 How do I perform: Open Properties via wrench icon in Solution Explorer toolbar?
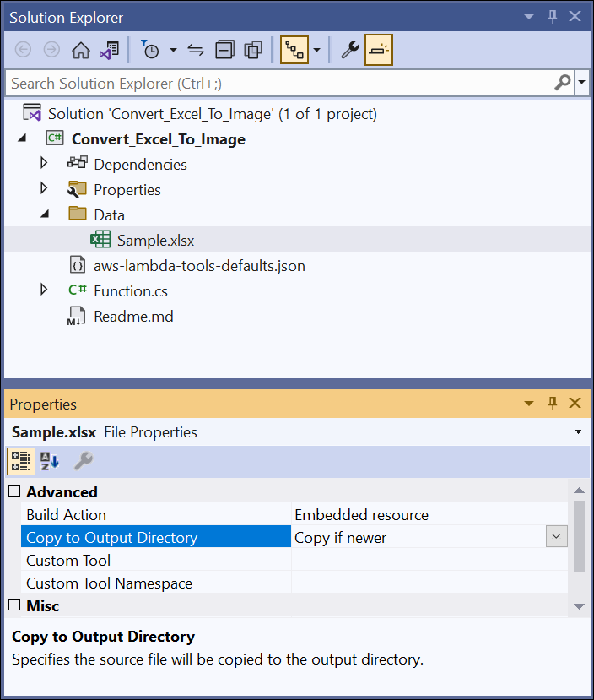[349, 51]
